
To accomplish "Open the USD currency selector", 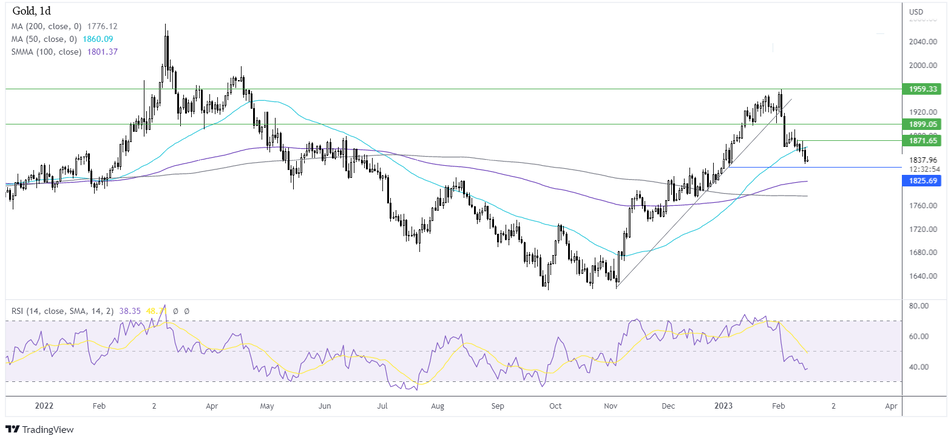I will [x=916, y=11].
